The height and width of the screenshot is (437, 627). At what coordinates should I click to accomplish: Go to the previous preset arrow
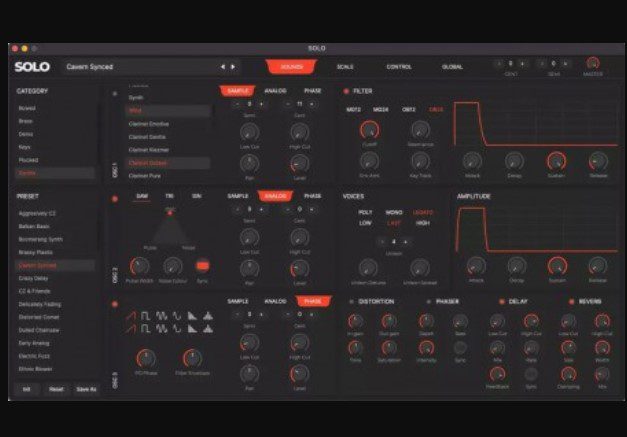[223, 67]
